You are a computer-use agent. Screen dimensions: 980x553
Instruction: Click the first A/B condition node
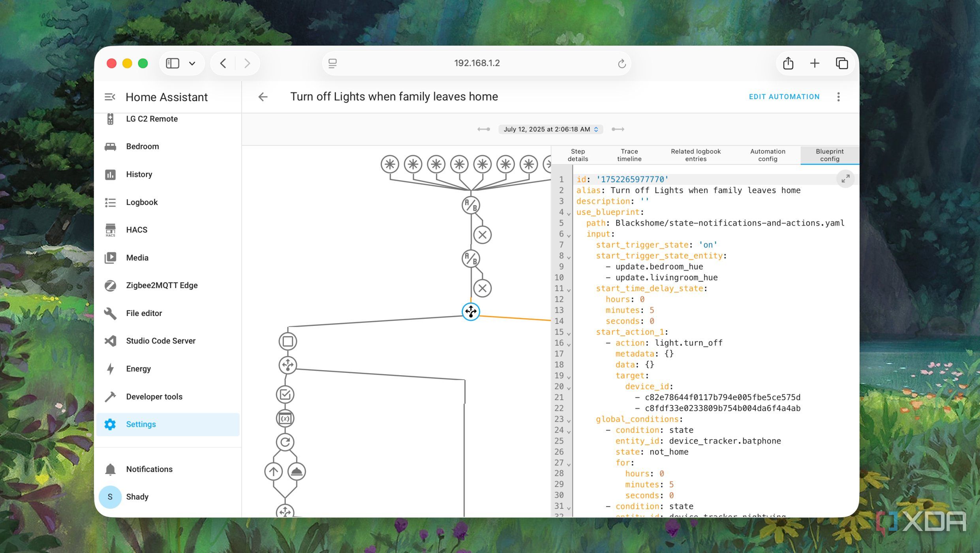(x=471, y=205)
